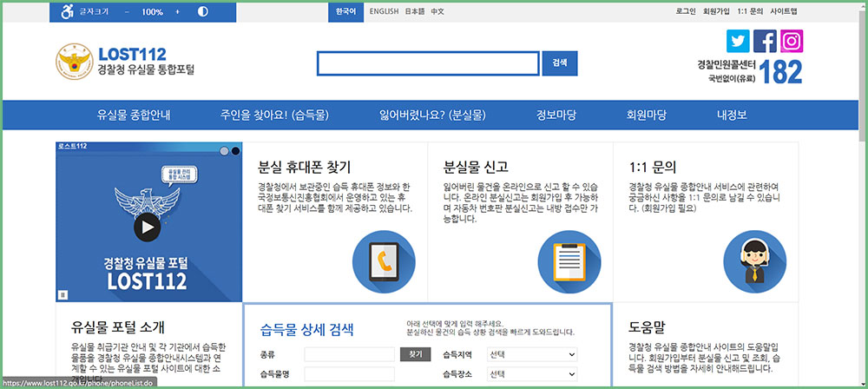The height and width of the screenshot is (389, 868).
Task: Open the 로그인 login link
Action: (x=686, y=11)
